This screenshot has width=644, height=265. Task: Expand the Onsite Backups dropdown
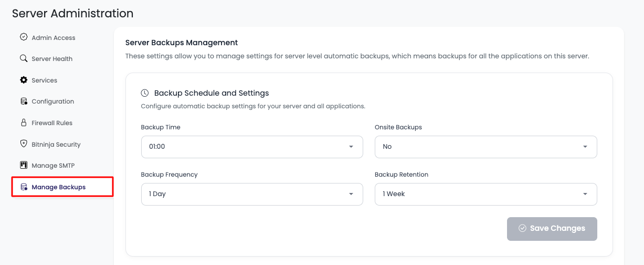(485, 147)
